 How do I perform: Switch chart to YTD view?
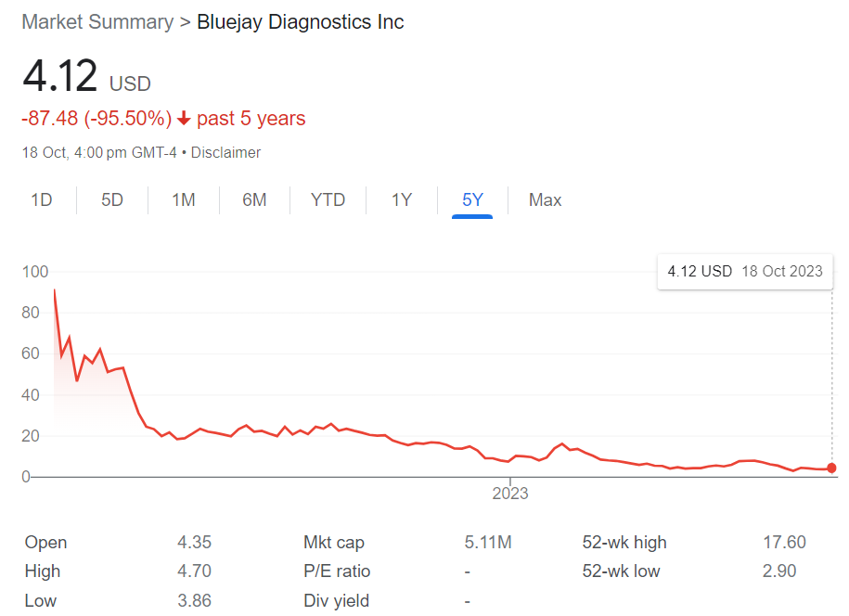pos(328,199)
